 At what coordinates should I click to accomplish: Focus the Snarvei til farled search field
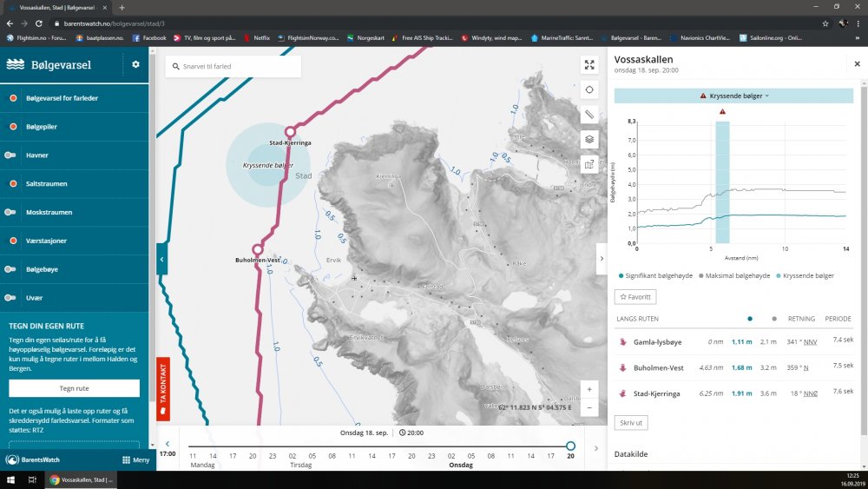(x=233, y=67)
